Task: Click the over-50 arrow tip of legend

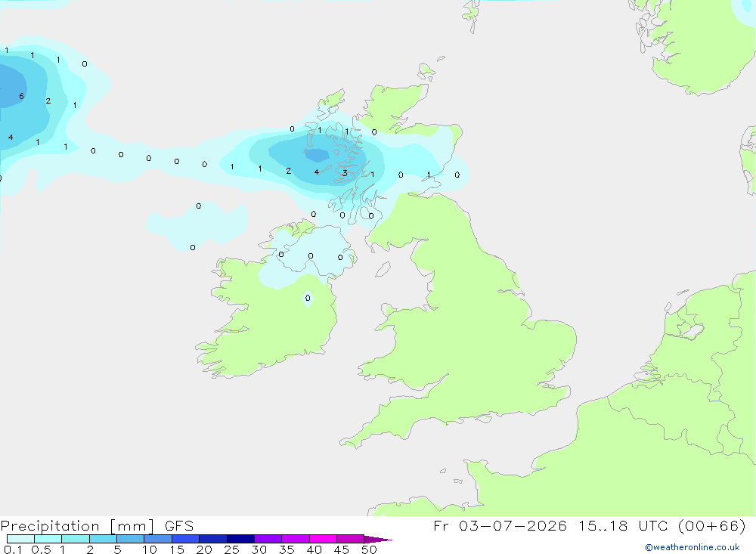Action: tap(377, 539)
